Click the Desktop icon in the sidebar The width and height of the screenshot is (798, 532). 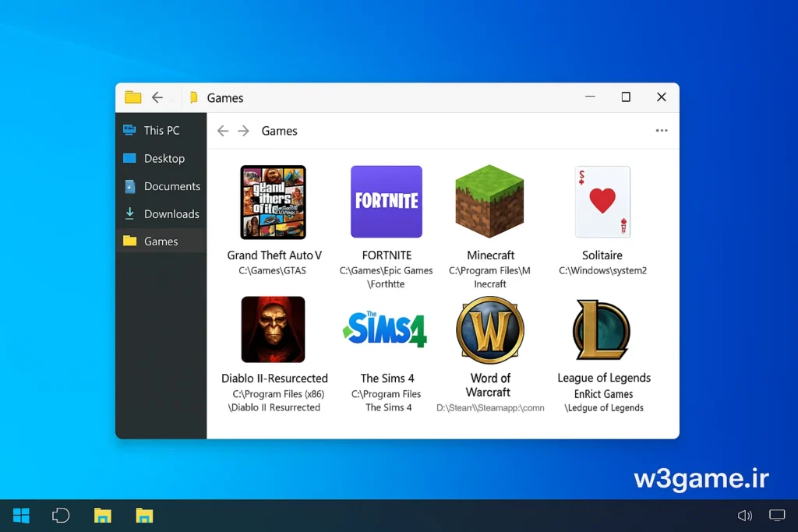[130, 158]
